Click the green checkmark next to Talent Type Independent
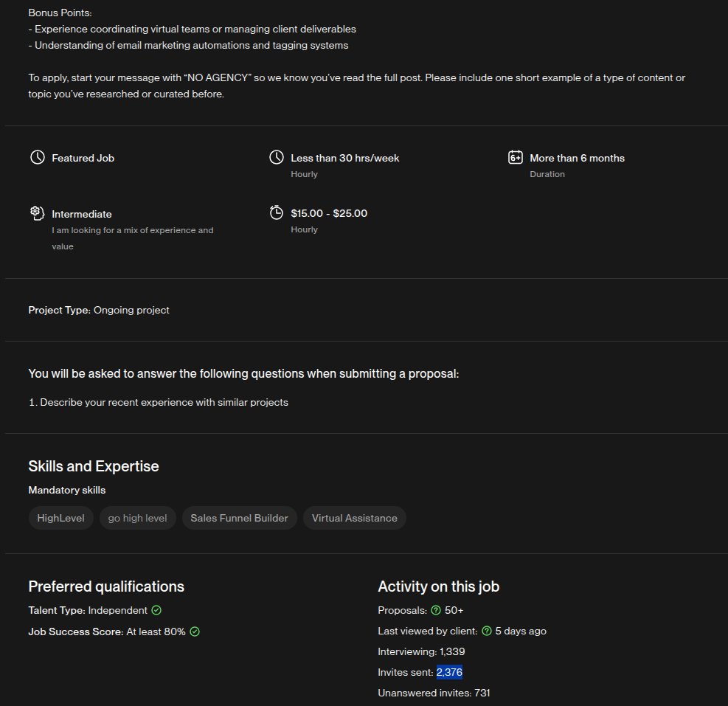728x706 pixels. coord(156,610)
